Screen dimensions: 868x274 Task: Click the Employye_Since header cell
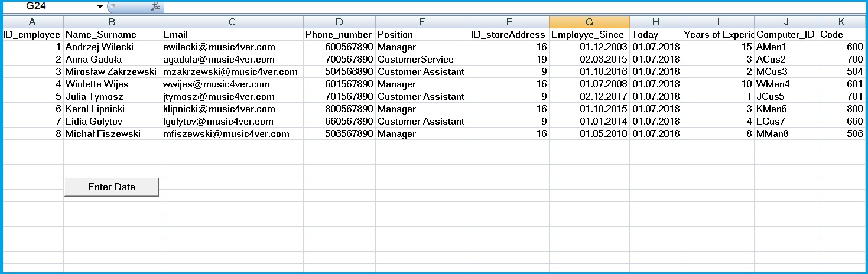[x=589, y=34]
